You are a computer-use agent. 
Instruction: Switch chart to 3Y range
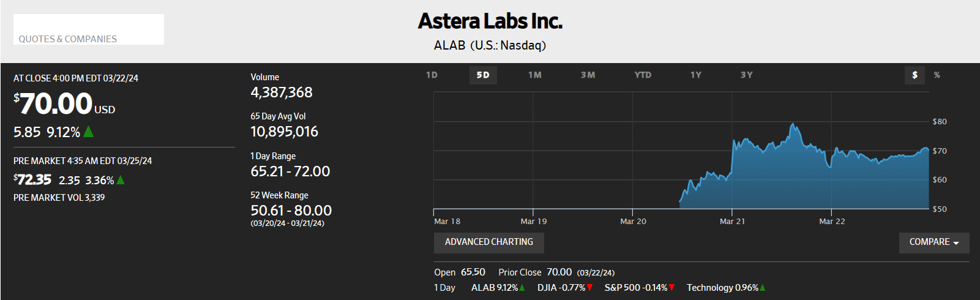point(747,75)
